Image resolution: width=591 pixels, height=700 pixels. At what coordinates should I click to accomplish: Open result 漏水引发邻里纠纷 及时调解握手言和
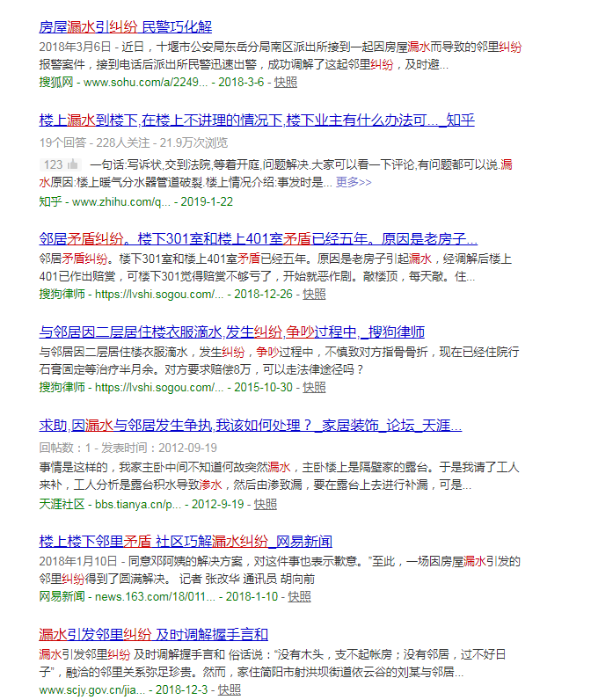tap(154, 634)
